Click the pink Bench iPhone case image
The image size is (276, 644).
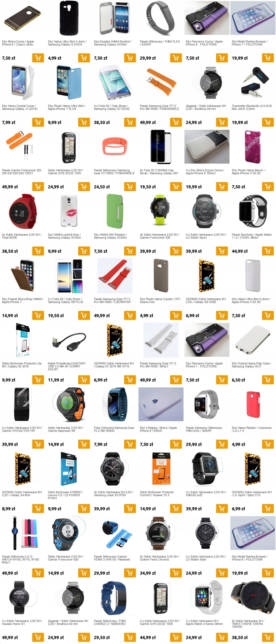click(253, 147)
